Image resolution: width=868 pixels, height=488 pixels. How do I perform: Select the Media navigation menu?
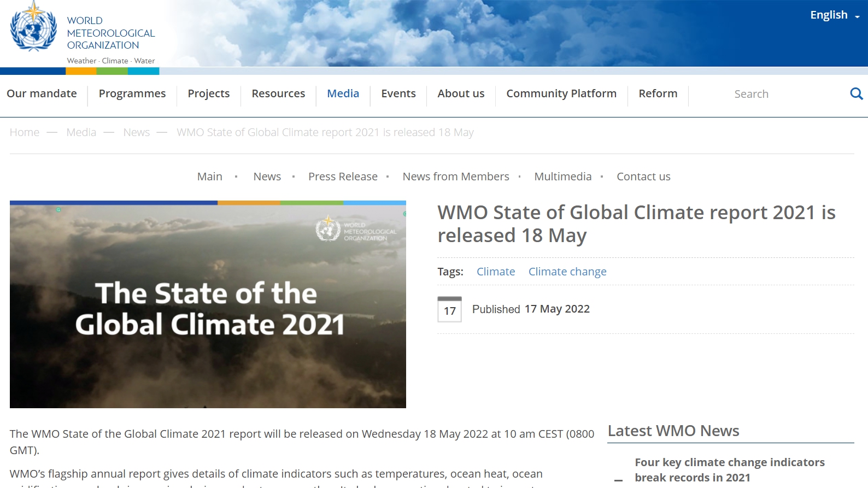pos(343,93)
